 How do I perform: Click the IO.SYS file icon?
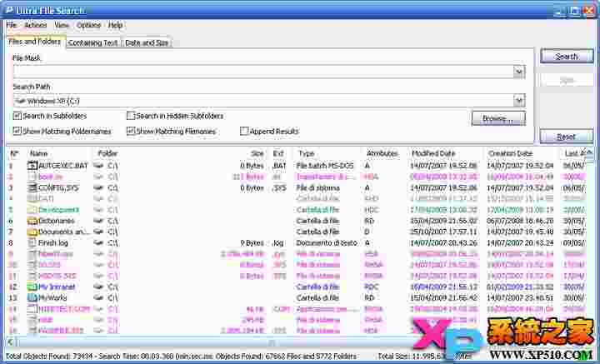[32, 265]
